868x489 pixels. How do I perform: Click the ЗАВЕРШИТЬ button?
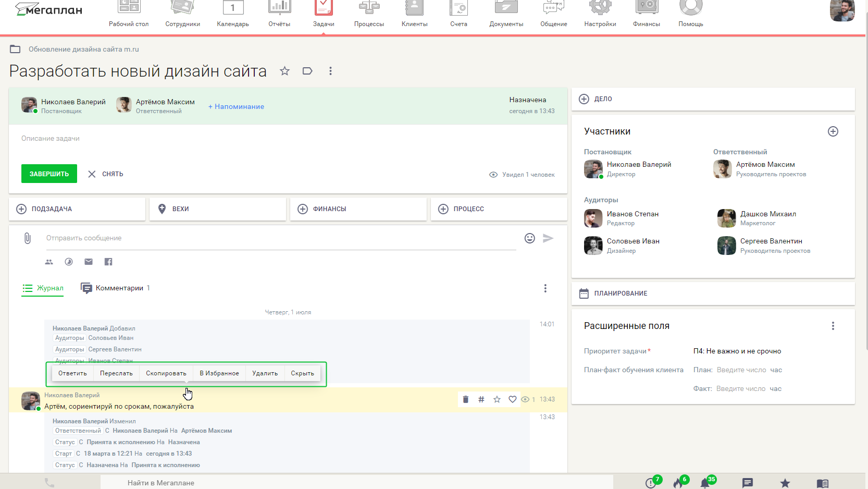point(49,174)
